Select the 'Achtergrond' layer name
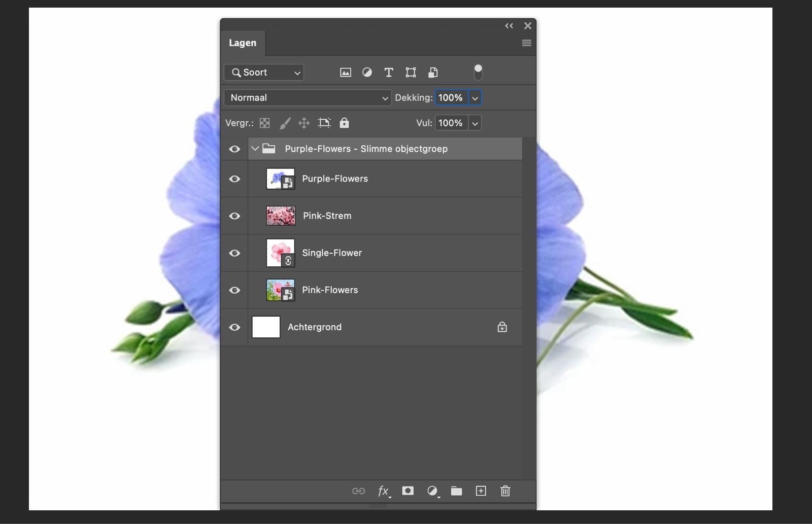This screenshot has height=524, width=812. [x=315, y=327]
